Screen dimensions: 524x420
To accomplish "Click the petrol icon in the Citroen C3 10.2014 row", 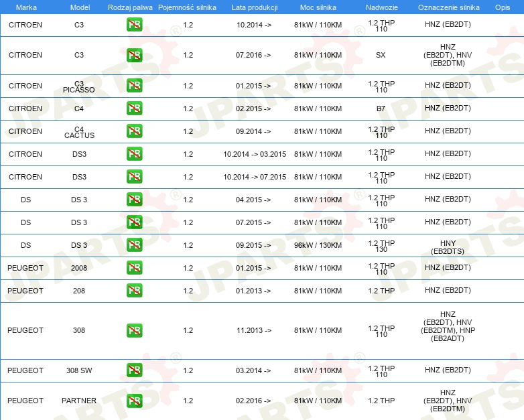I will click(134, 25).
